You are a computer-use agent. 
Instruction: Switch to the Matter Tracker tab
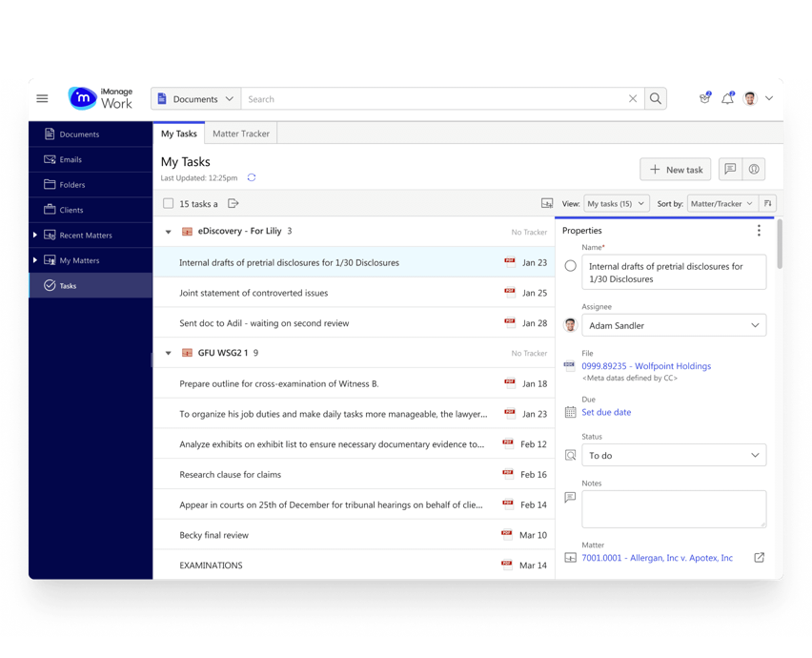coord(241,134)
